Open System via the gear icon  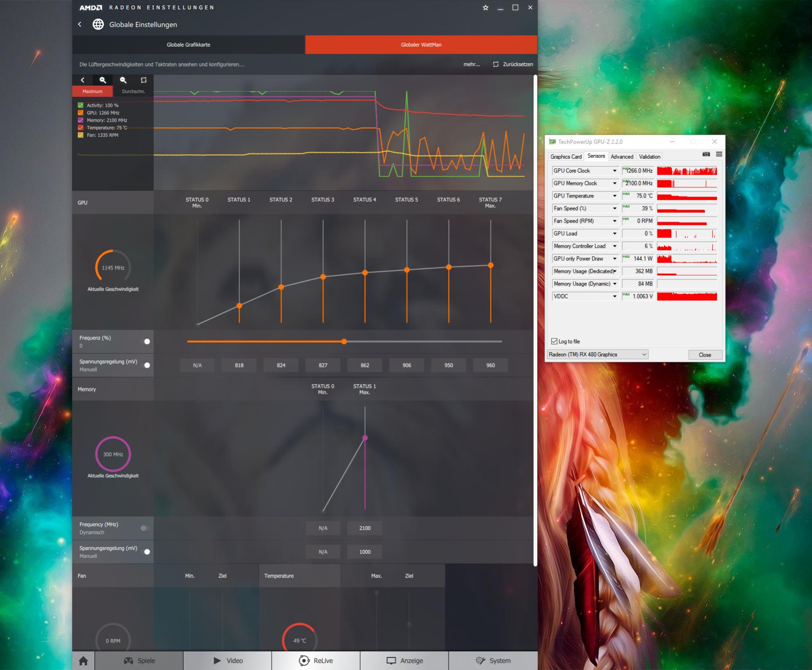pyautogui.click(x=480, y=661)
